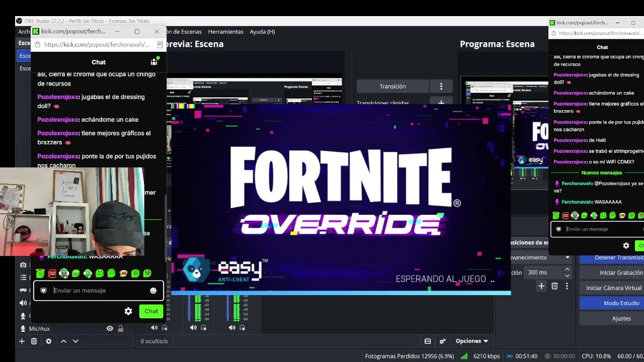Click Detener Transmisión button

[x=612, y=257]
